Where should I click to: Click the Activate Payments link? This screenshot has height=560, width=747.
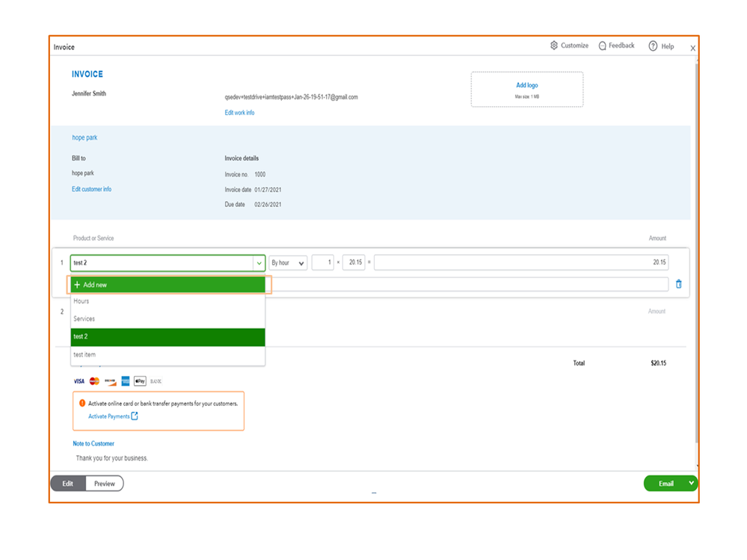pyautogui.click(x=108, y=416)
